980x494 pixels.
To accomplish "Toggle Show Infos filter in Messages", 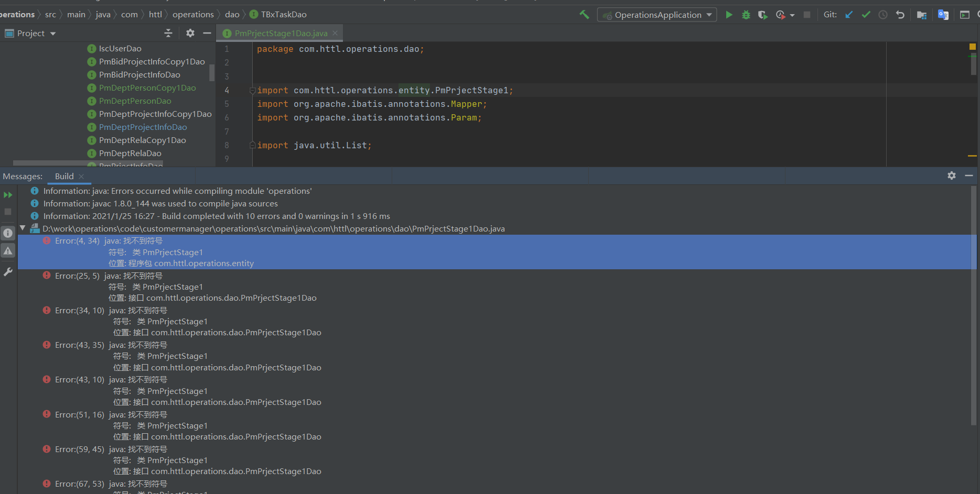I will [8, 233].
